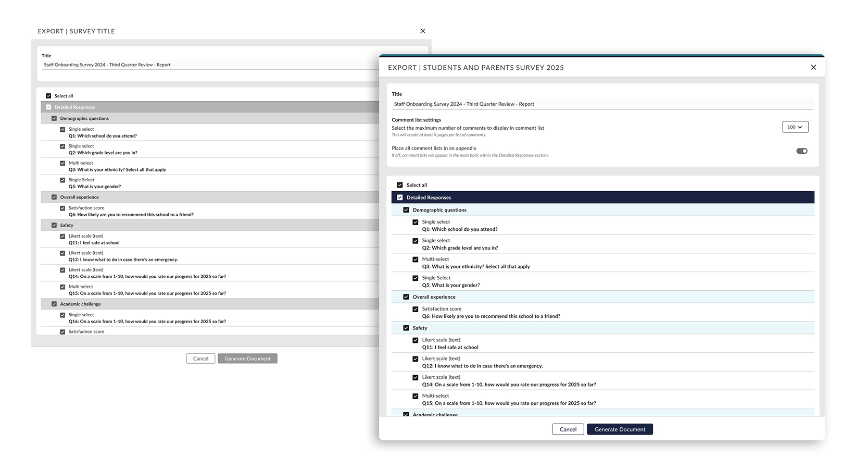Uncheck Safety checkbox in background dialog
The width and height of the screenshot is (868, 469).
click(x=54, y=226)
